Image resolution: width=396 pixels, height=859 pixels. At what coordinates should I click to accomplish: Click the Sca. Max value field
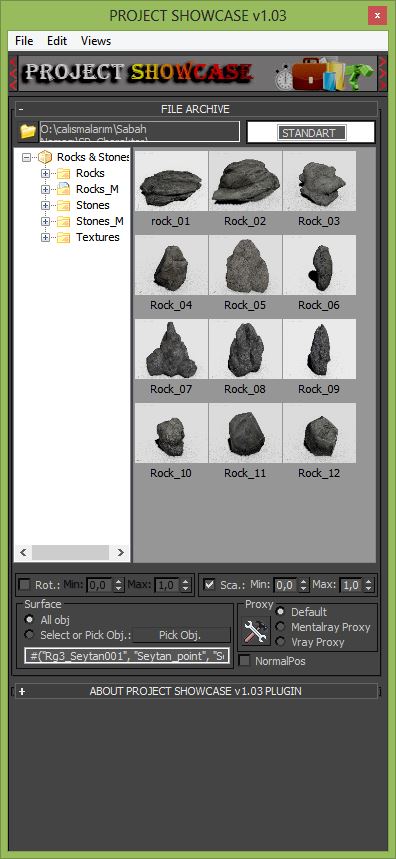coord(351,585)
